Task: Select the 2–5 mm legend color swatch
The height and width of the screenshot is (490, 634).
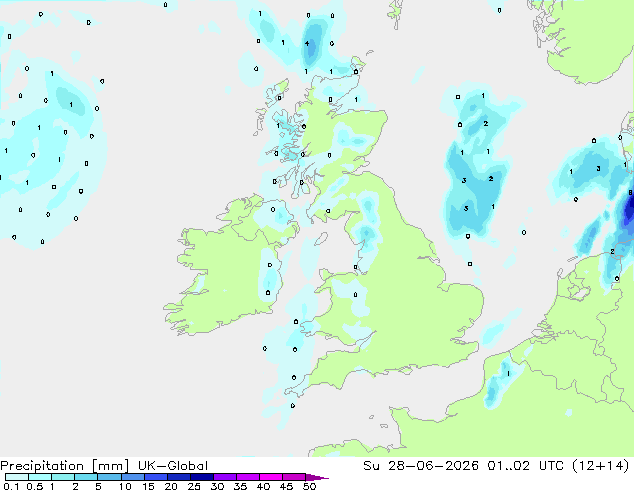Action: [x=86, y=477]
